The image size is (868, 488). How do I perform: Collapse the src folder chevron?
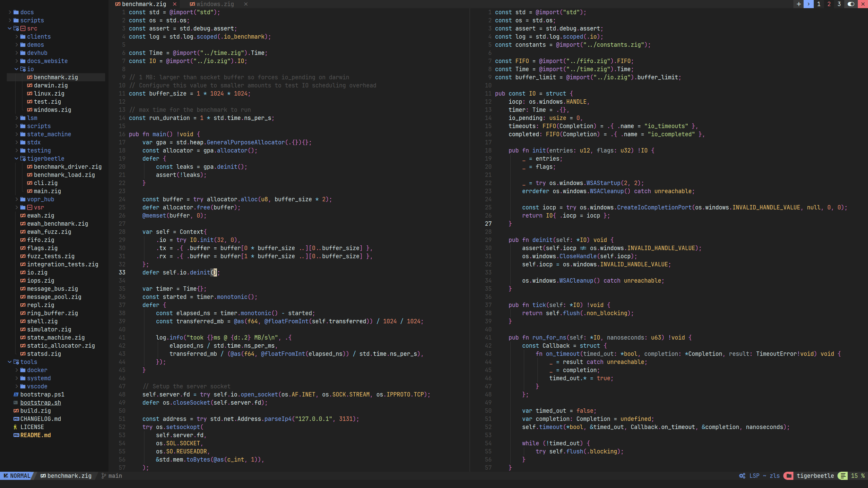[10, 28]
